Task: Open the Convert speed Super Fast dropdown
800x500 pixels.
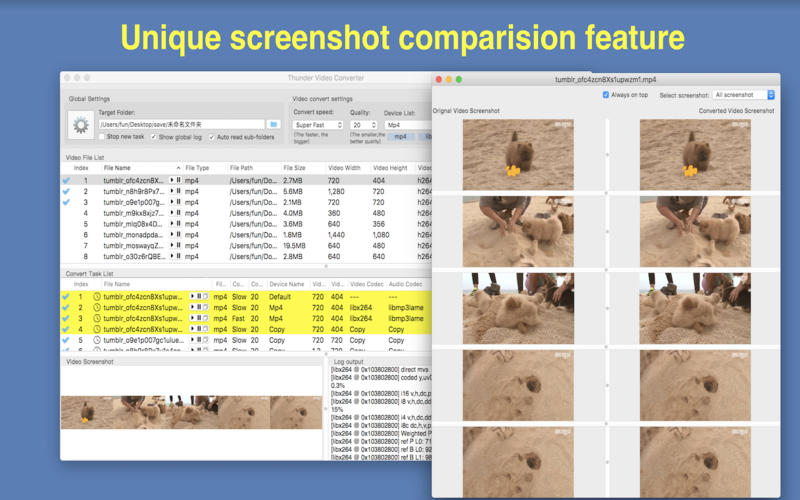Action: [x=317, y=125]
